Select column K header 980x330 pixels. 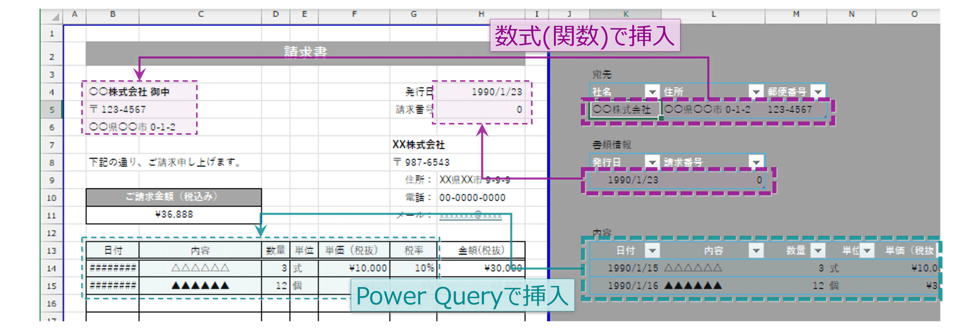click(x=626, y=14)
